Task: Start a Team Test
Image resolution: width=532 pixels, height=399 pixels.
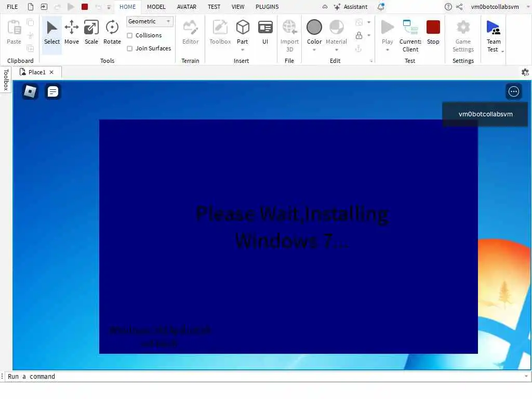Action: (494, 36)
